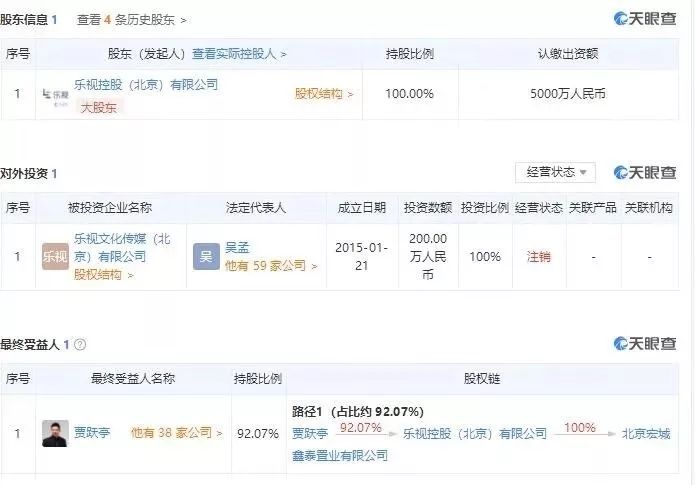Select the 100.00% shareholding cell
695x485 pixels.
pos(409,94)
